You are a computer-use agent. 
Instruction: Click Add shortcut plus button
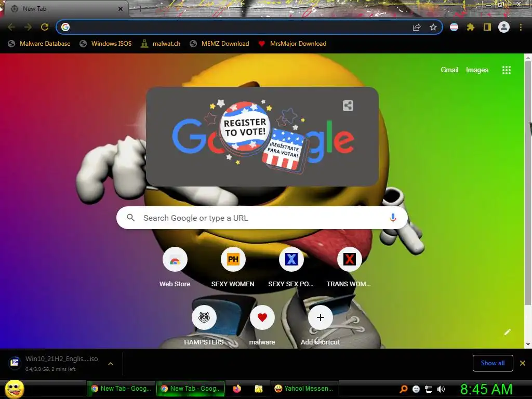(x=320, y=317)
